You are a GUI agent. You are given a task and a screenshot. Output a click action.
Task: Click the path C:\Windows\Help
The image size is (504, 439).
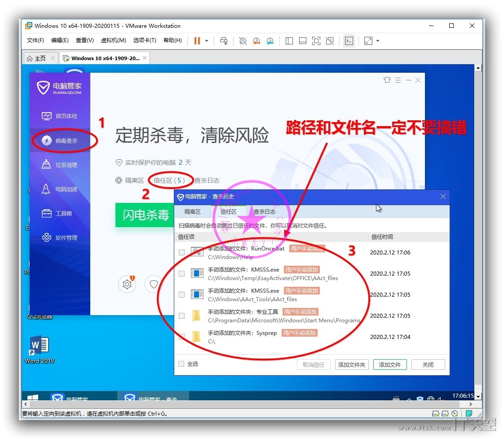point(230,257)
